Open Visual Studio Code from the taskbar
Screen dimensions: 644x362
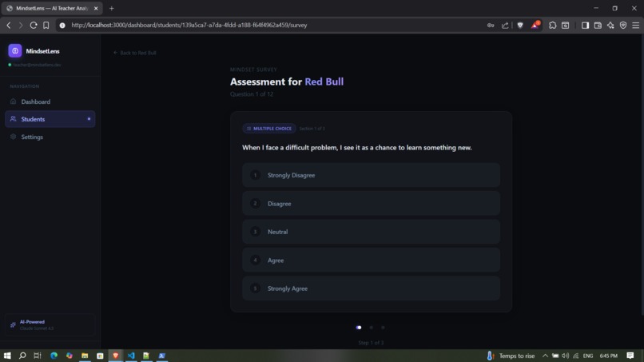coord(131,356)
